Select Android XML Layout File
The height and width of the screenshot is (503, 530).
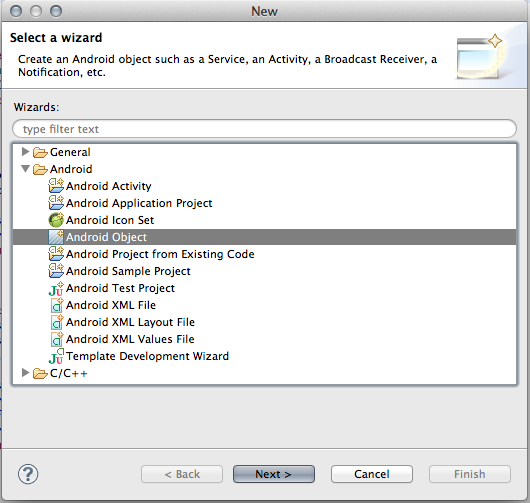(x=130, y=322)
